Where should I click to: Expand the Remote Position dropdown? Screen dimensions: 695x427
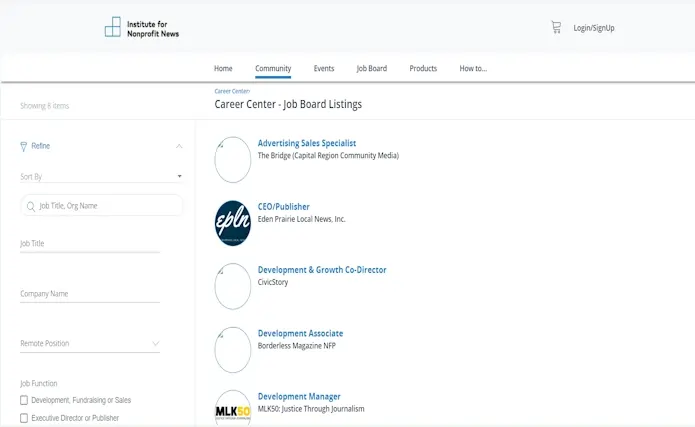pyautogui.click(x=90, y=343)
